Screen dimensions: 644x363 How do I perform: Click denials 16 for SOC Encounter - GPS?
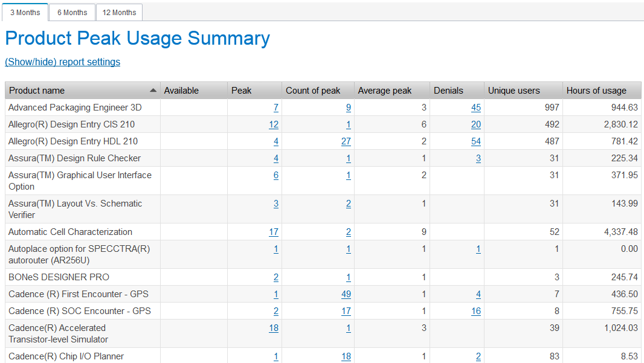click(x=476, y=311)
